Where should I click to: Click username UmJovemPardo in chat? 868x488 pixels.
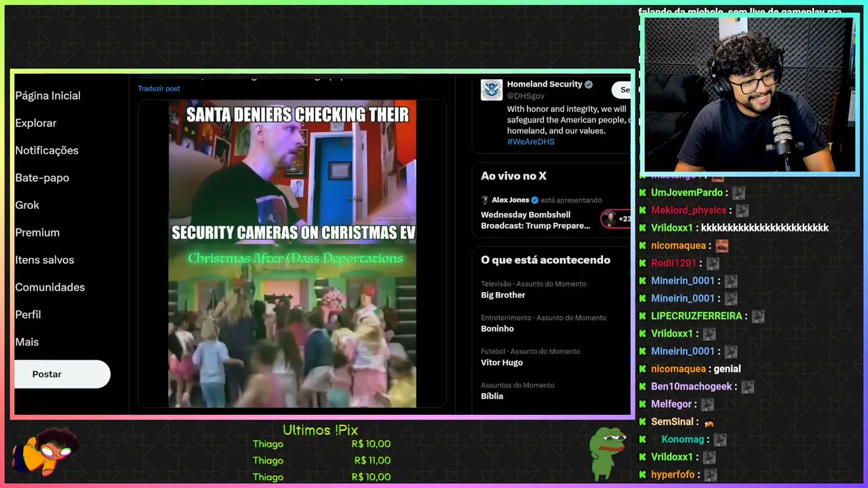tap(687, 192)
